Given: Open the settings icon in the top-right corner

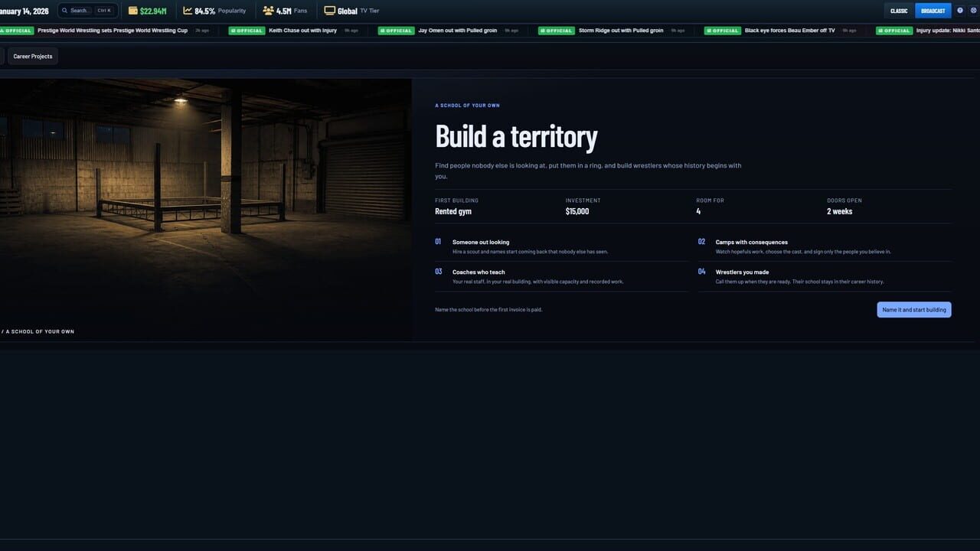Looking at the screenshot, I should (x=973, y=11).
